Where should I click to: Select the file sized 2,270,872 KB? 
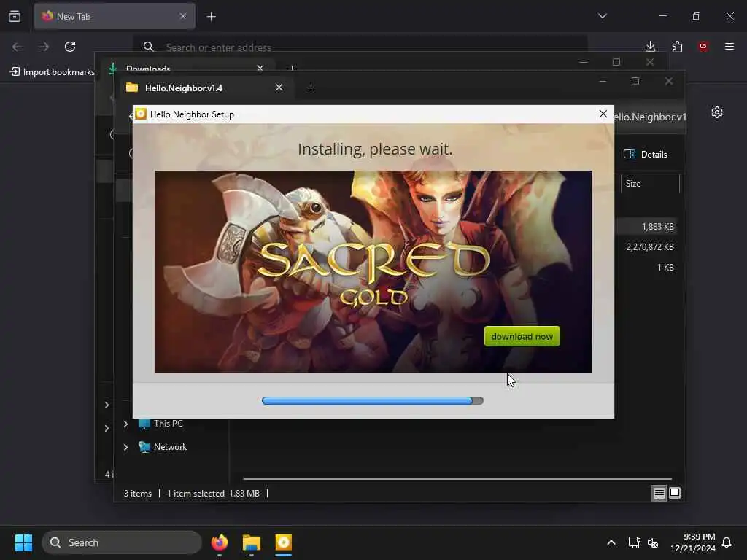tap(650, 247)
